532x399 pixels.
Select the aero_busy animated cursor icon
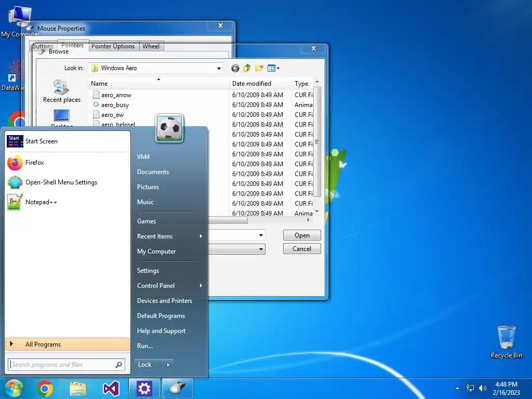click(x=96, y=105)
